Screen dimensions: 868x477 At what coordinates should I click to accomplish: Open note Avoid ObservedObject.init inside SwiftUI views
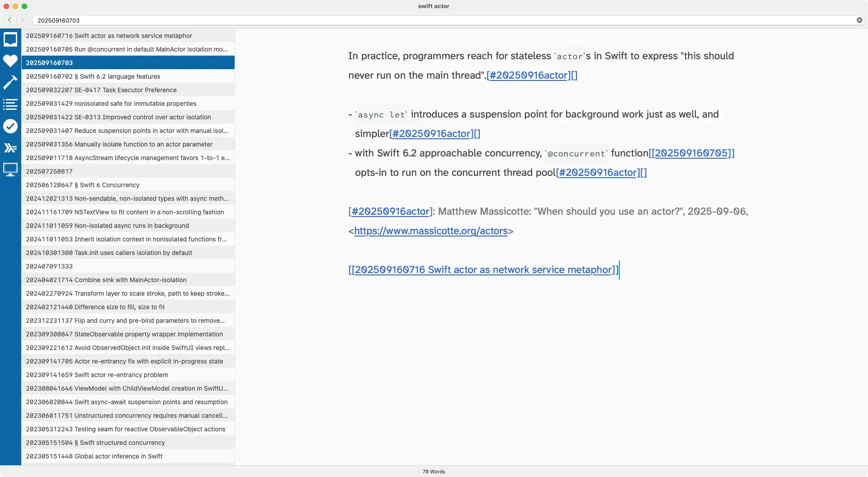click(128, 348)
